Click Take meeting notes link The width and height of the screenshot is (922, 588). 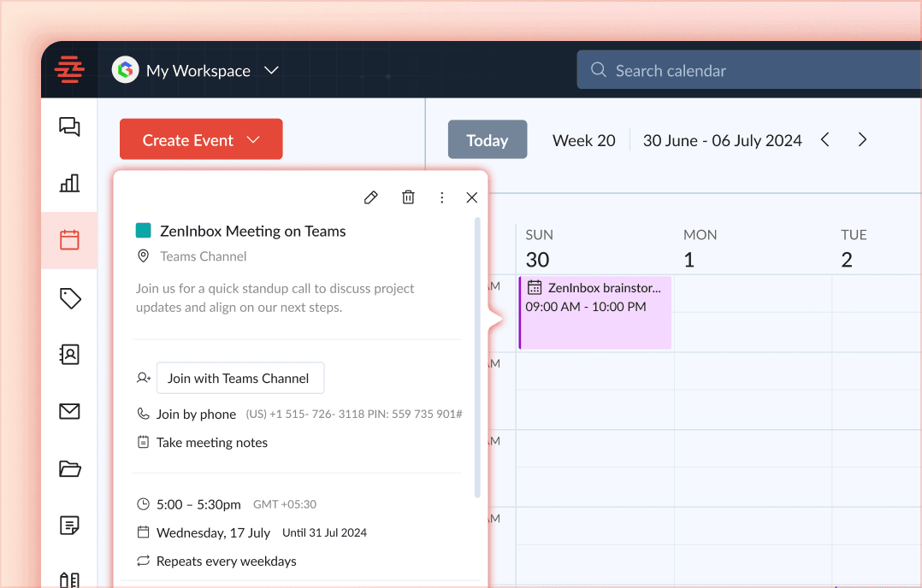(x=212, y=443)
